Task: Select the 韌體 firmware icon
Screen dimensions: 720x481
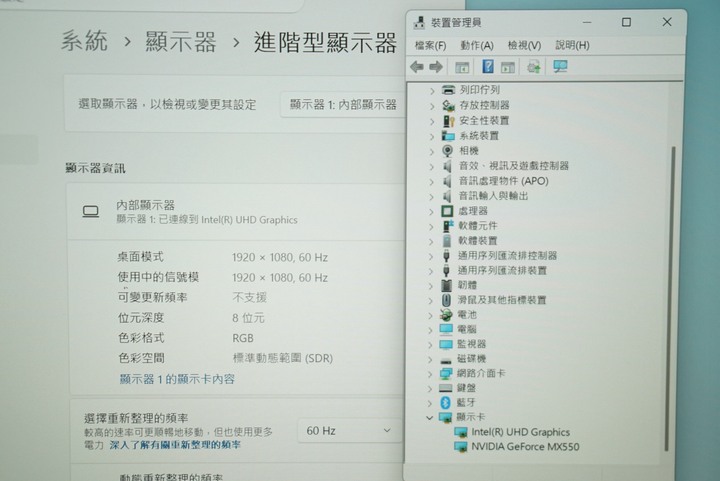Action: (446, 285)
